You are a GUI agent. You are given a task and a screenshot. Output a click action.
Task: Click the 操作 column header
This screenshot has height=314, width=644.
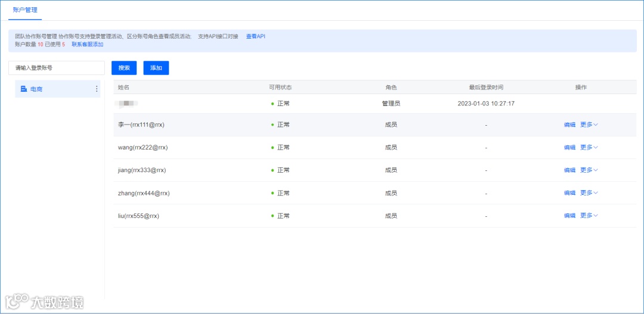point(581,88)
